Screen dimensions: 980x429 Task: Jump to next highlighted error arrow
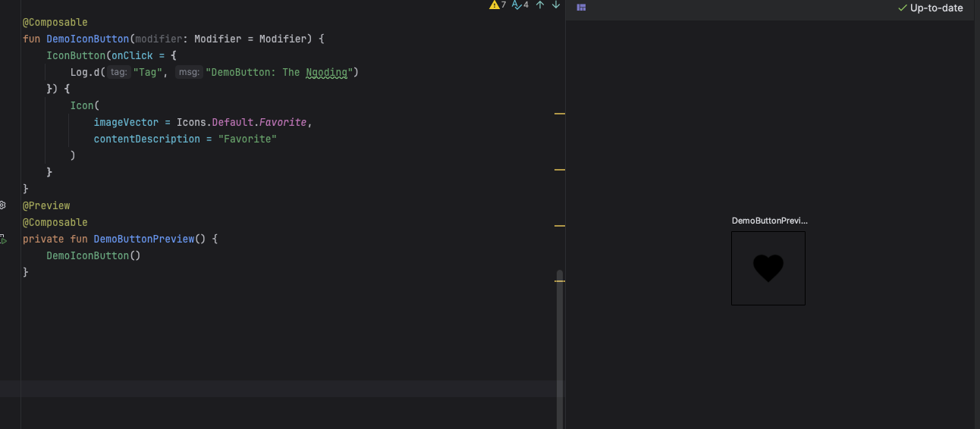556,5
